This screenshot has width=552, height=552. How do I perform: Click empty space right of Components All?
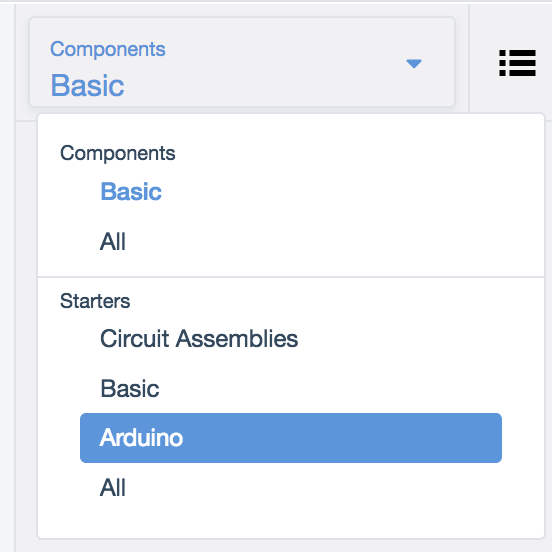click(317, 242)
